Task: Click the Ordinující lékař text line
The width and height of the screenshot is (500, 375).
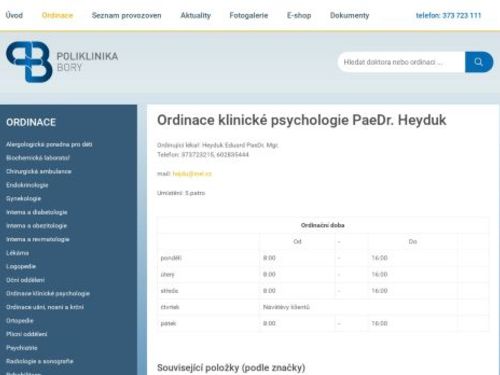Action: click(218, 145)
